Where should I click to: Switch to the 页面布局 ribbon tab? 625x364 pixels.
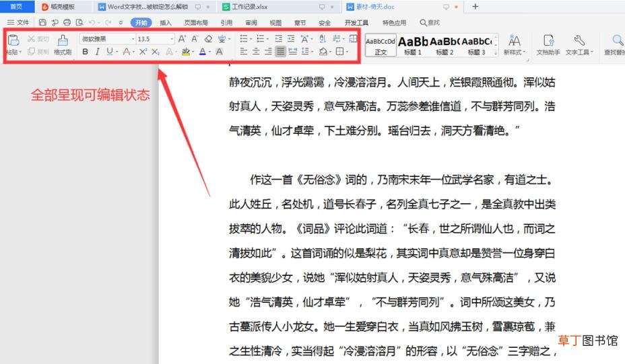[196, 23]
